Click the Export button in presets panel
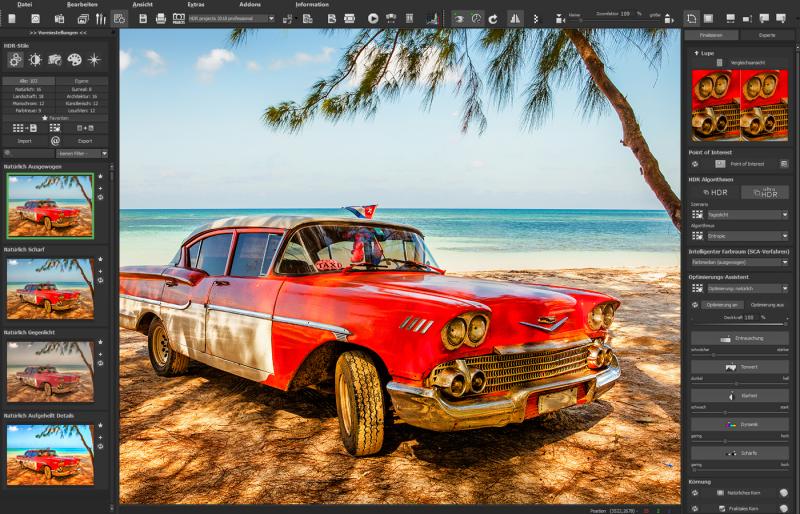 [x=84, y=141]
